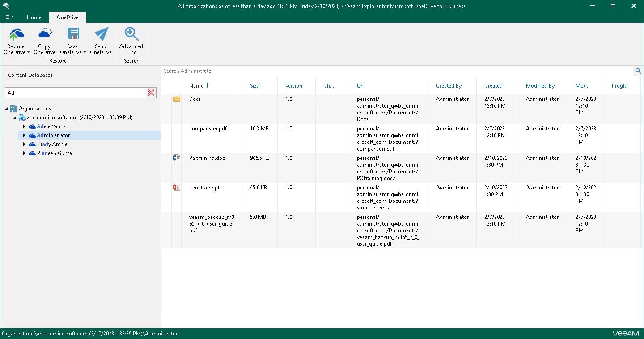Switch to the Home tab
644x339 pixels.
(34, 17)
